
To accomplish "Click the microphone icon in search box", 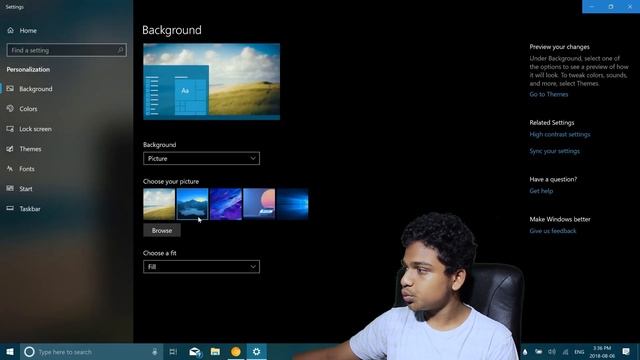I will point(155,351).
